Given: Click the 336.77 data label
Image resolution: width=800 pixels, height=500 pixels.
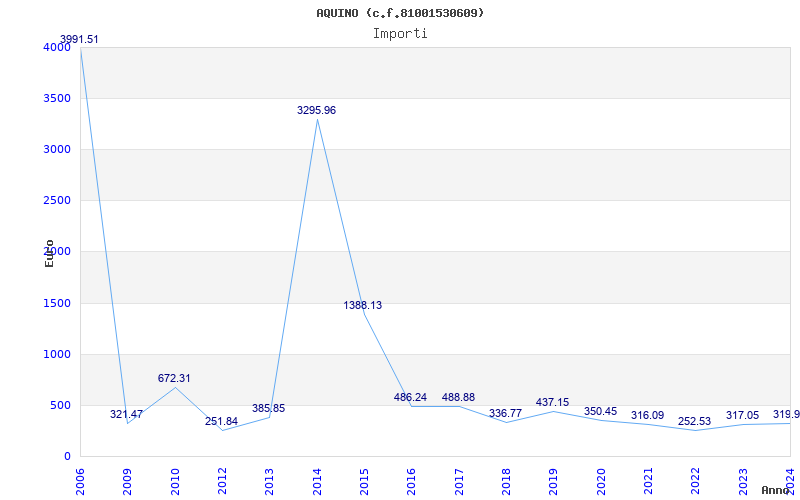Looking at the screenshot, I should [x=505, y=413].
